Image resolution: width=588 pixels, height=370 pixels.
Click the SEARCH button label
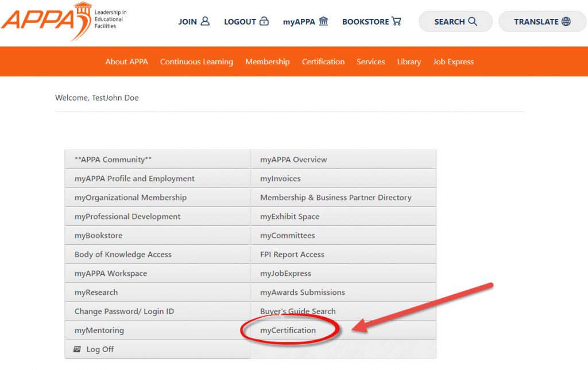(x=449, y=22)
